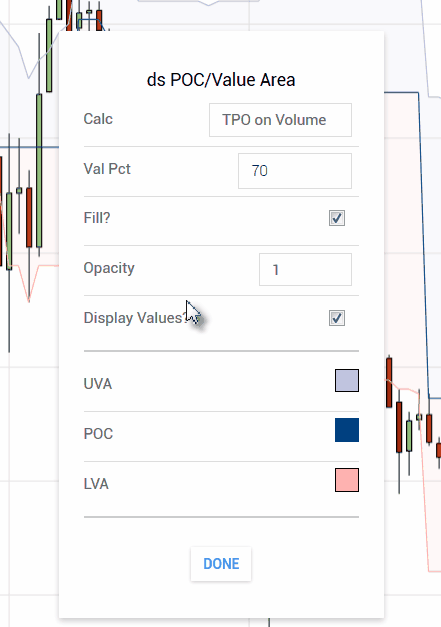Open the Calc 'TPO on Volume' dropdown
Image resolution: width=441 pixels, height=627 pixels.
click(x=280, y=120)
